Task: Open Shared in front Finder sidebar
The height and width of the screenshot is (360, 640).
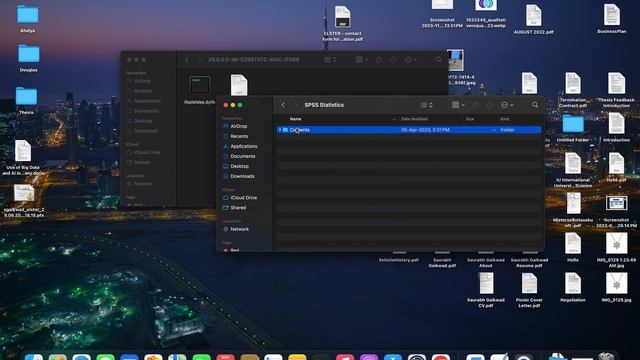Action: [x=238, y=207]
